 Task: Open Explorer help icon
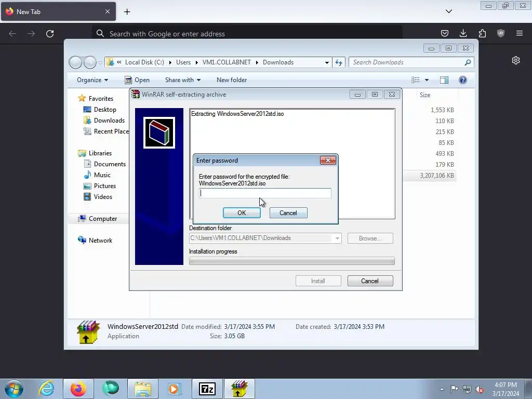(463, 79)
